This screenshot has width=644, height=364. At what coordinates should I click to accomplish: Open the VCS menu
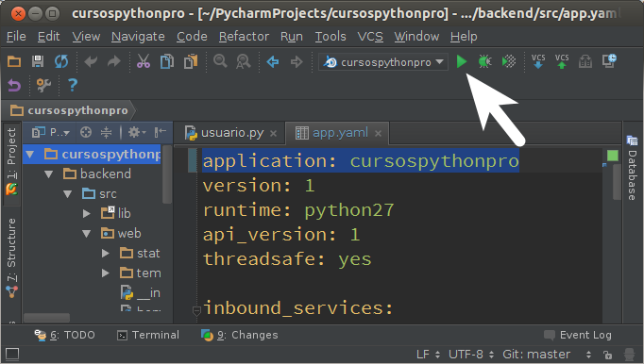click(370, 37)
